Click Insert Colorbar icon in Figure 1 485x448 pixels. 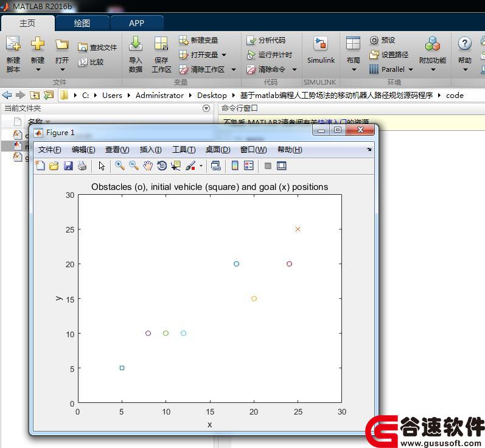235,166
